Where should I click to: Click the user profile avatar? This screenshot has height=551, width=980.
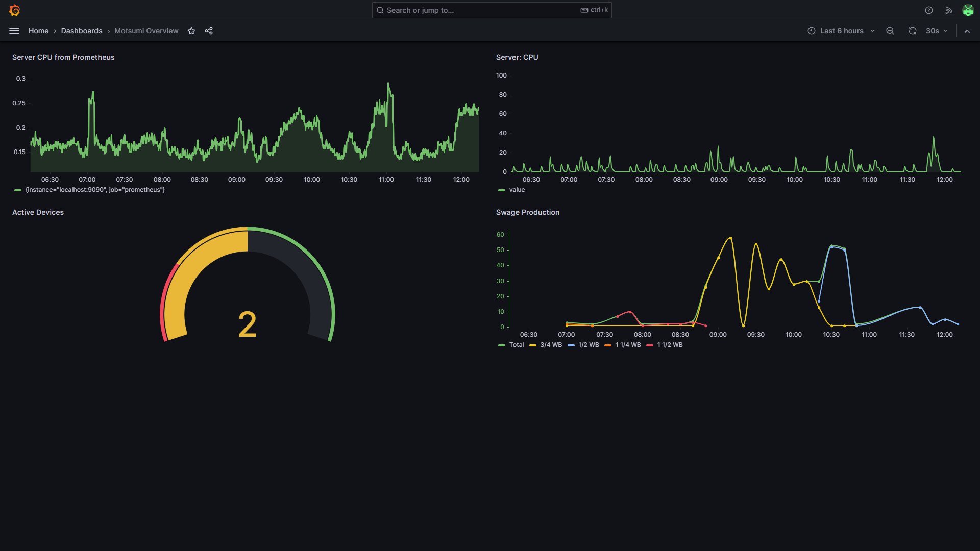click(968, 10)
